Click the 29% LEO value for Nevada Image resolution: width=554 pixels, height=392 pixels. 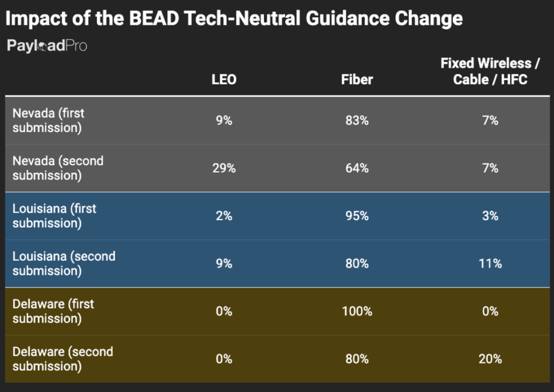(x=224, y=168)
